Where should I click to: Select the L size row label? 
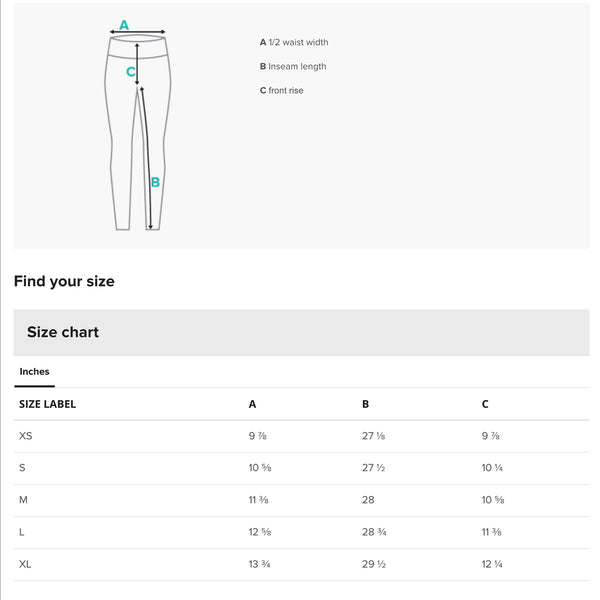click(x=22, y=532)
